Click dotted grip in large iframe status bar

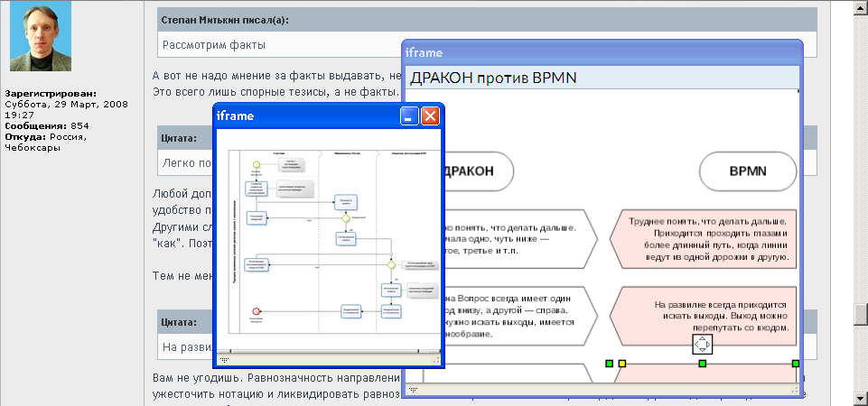tap(414, 390)
